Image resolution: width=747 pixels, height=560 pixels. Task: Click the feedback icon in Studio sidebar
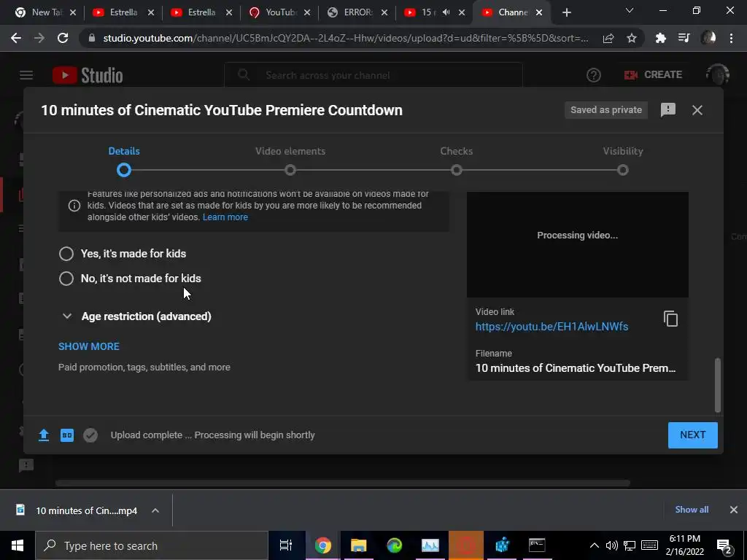26,465
